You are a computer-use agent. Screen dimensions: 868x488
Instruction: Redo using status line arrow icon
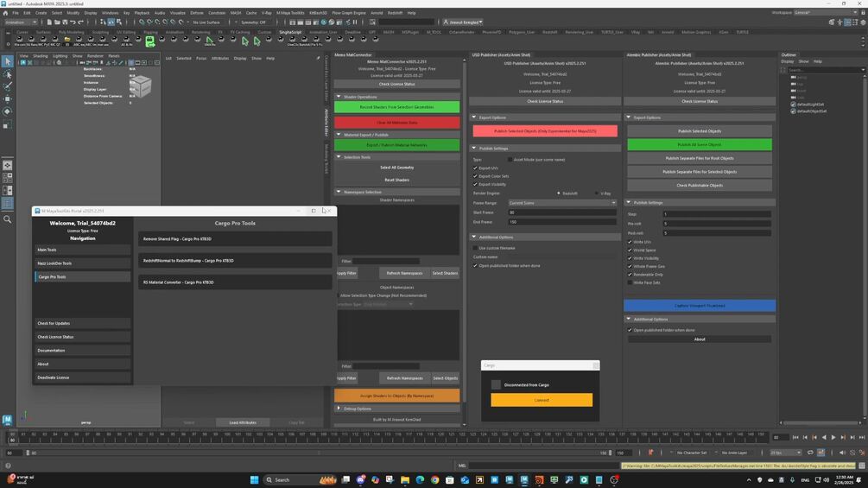(x=80, y=22)
